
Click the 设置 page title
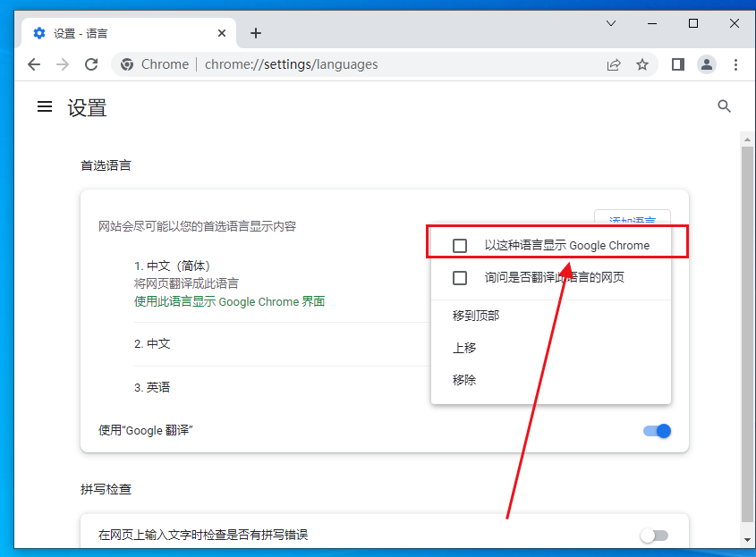coord(87,107)
